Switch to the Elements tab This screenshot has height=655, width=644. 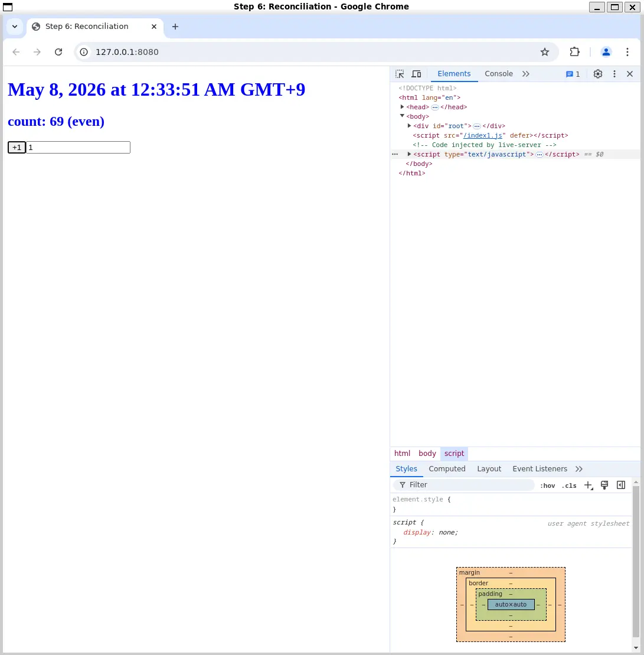(454, 74)
